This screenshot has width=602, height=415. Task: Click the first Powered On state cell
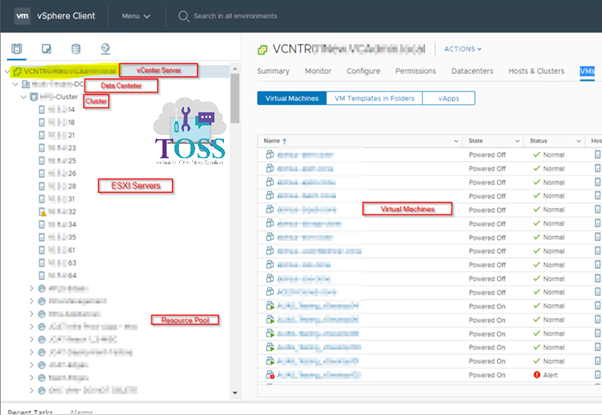pyautogui.click(x=487, y=306)
